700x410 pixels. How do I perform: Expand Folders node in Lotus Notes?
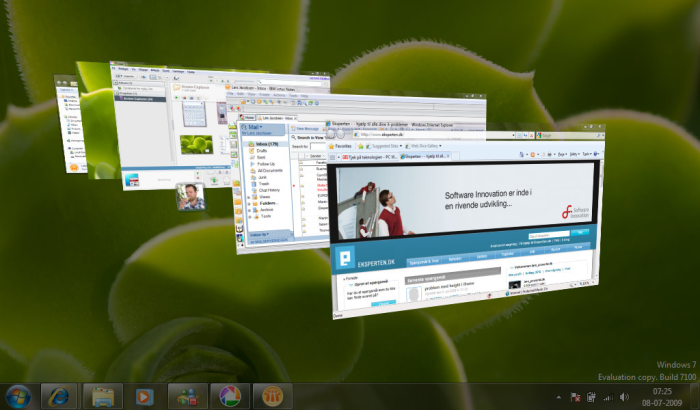pos(250,203)
